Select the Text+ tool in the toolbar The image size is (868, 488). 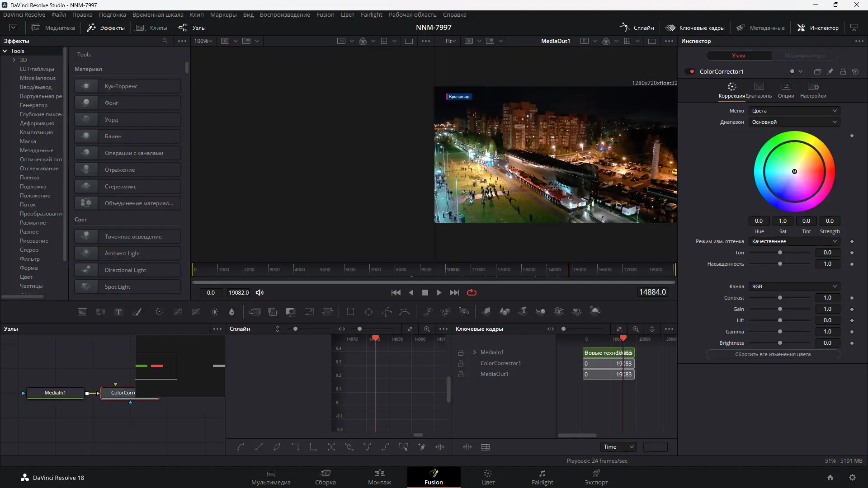[x=118, y=312]
